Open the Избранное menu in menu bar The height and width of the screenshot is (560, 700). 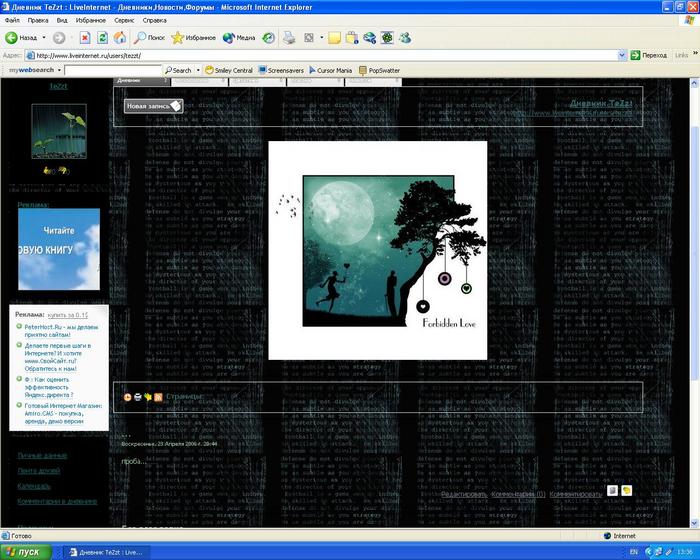click(91, 20)
